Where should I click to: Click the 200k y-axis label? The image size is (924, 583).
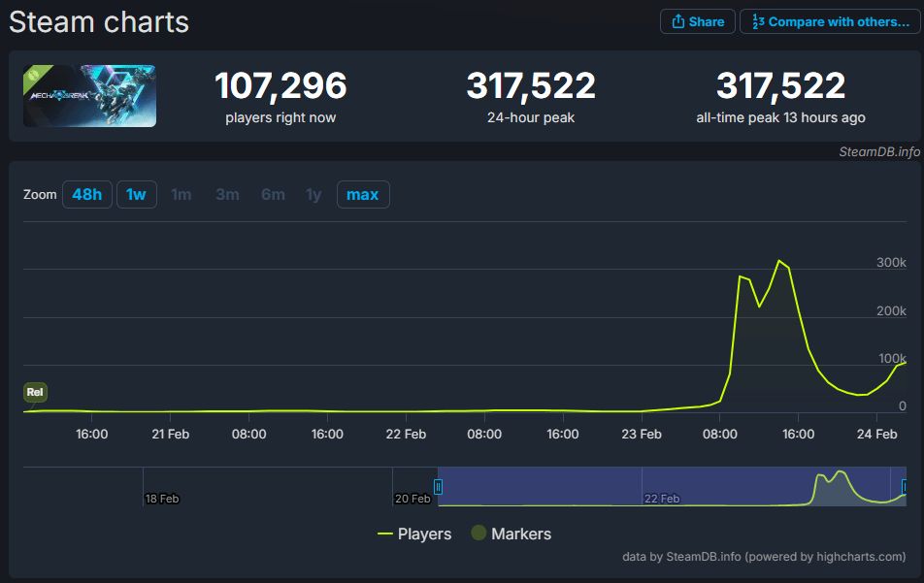click(x=891, y=311)
